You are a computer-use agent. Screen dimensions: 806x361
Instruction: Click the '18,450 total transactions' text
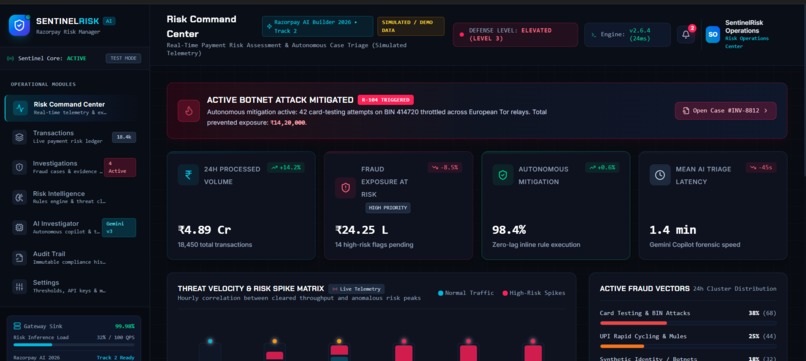point(215,245)
